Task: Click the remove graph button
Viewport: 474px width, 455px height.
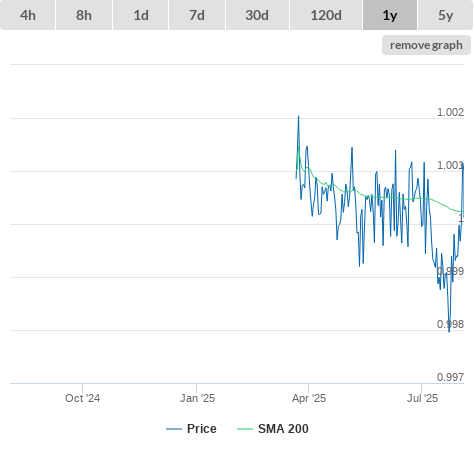Action: tap(426, 45)
